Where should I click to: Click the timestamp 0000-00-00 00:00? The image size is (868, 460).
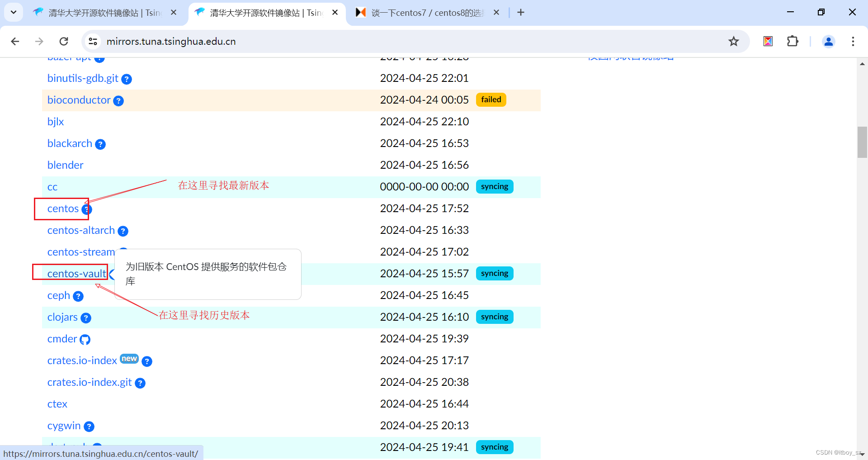(x=424, y=187)
